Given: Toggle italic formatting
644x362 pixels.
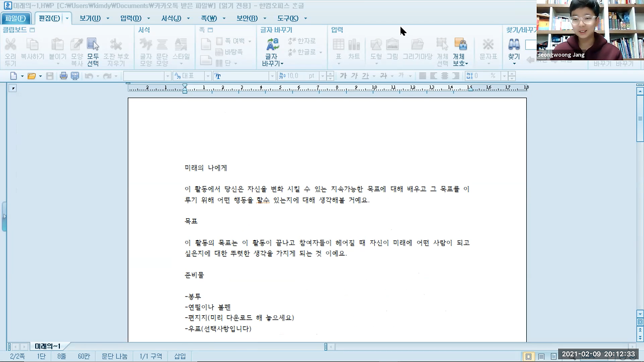Looking at the screenshot, I should tap(354, 75).
